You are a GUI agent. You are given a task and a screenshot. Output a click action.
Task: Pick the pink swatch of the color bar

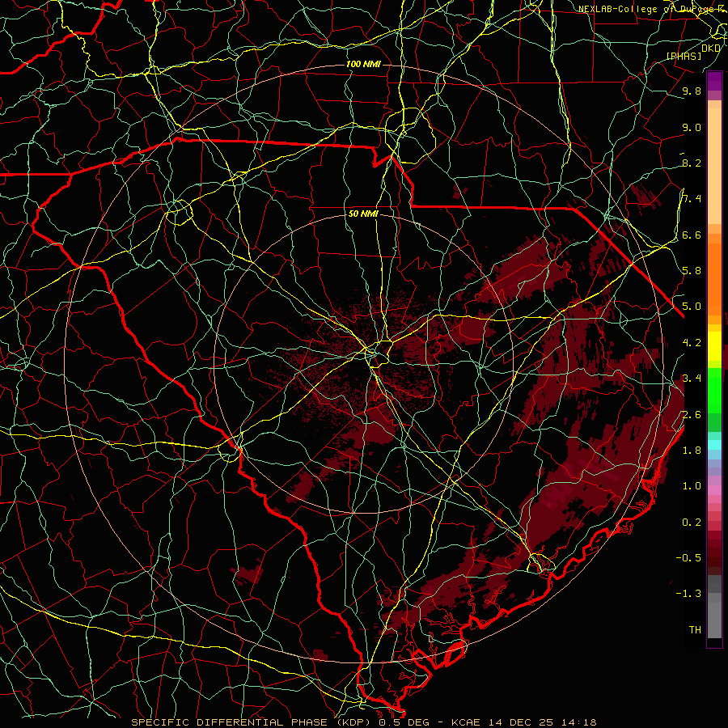[x=714, y=490]
